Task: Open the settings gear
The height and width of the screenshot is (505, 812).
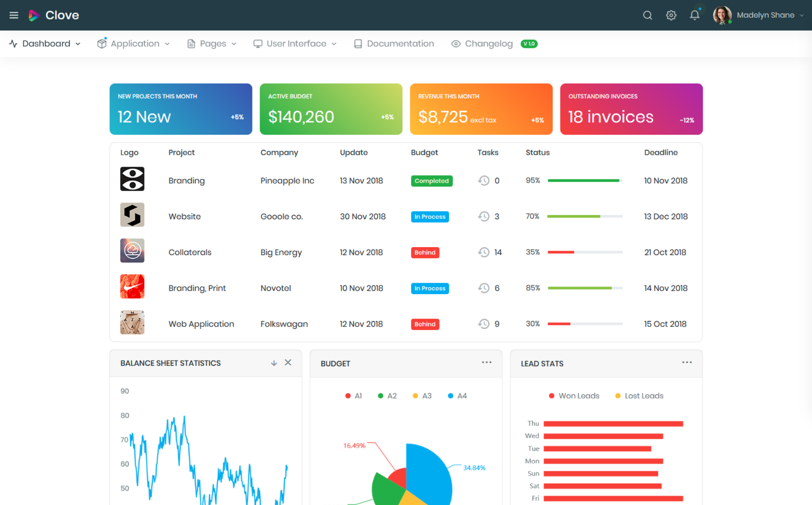Action: click(x=671, y=15)
